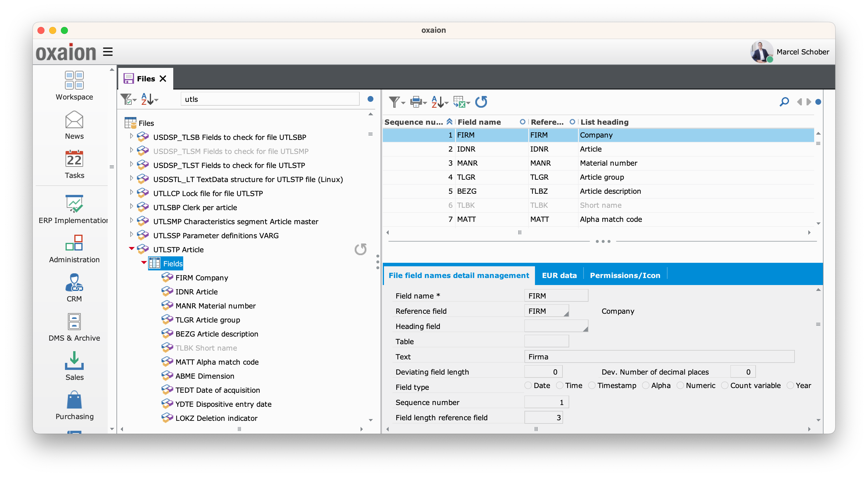Click blue dot at far right of toolbar
This screenshot has height=477, width=868.
(818, 102)
